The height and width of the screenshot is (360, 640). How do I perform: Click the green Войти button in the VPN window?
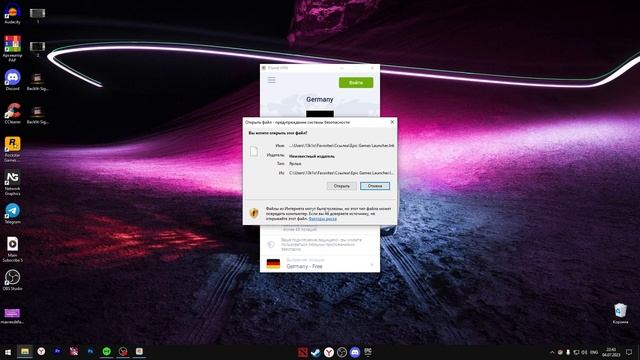click(356, 82)
